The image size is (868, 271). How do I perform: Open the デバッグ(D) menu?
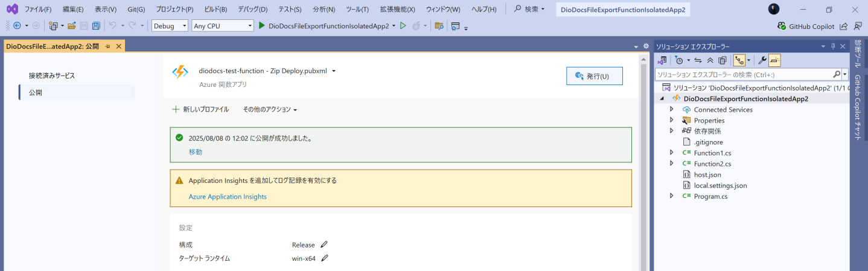click(253, 9)
